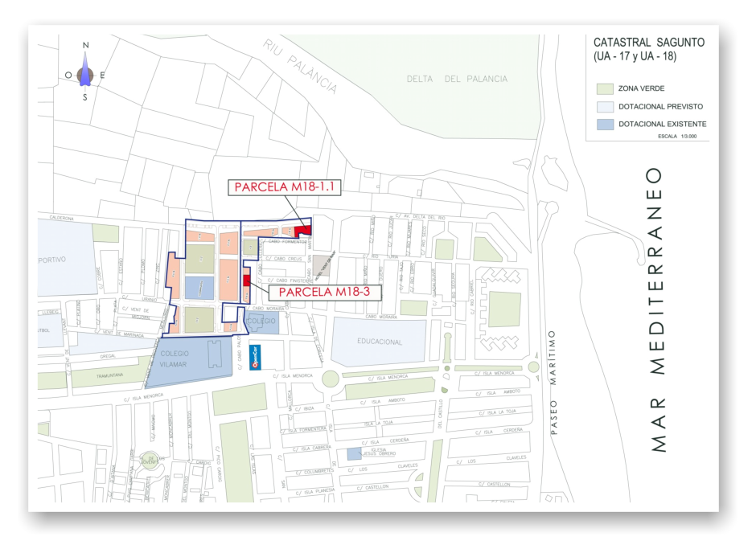Click the blue Iglesia Jesus Obrero square
The width and height of the screenshot is (756, 553).
click(355, 454)
